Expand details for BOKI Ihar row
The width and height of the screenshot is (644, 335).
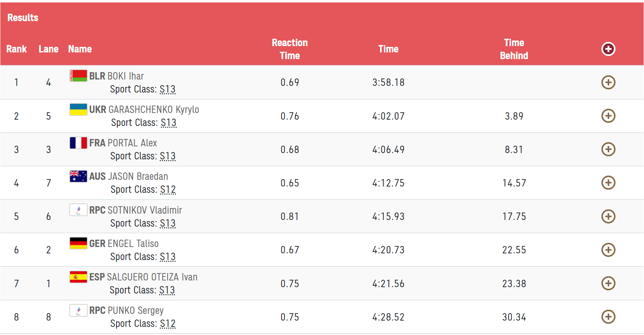tap(608, 82)
